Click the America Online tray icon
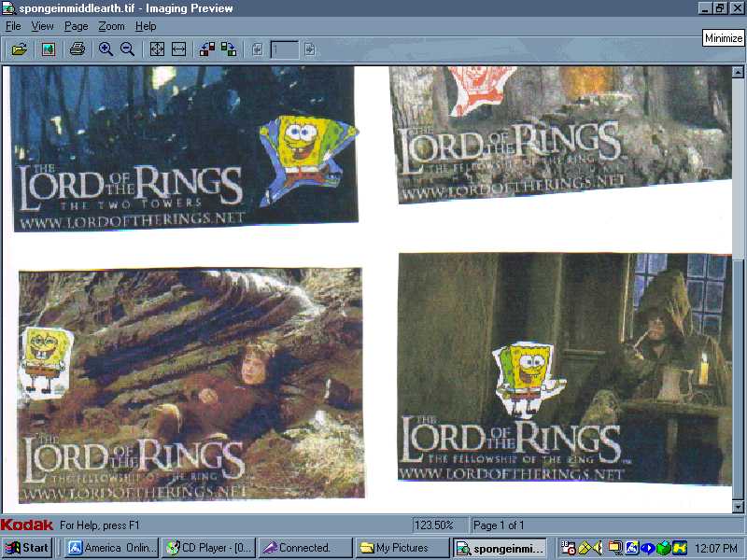 (631, 548)
